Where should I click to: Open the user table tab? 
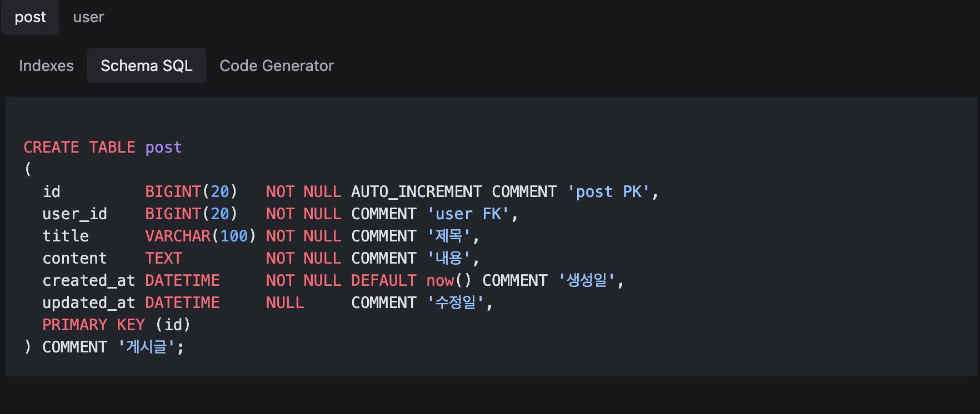coord(88,17)
